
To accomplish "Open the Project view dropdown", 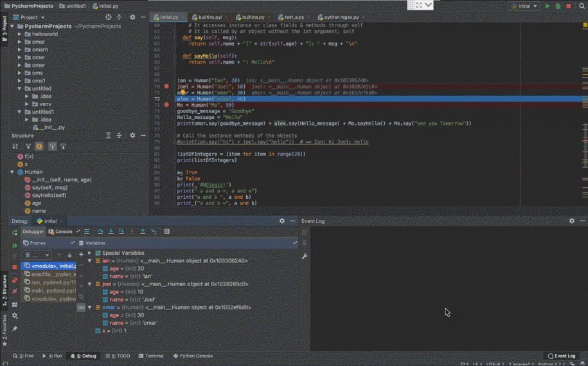I will tap(29, 17).
